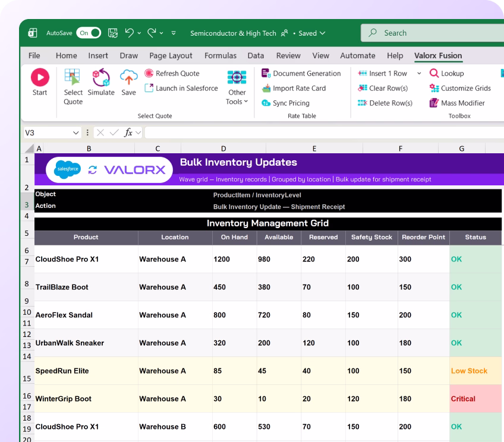Click the Warehouse B location cell
The width and height of the screenshot is (504, 442).
(175, 427)
